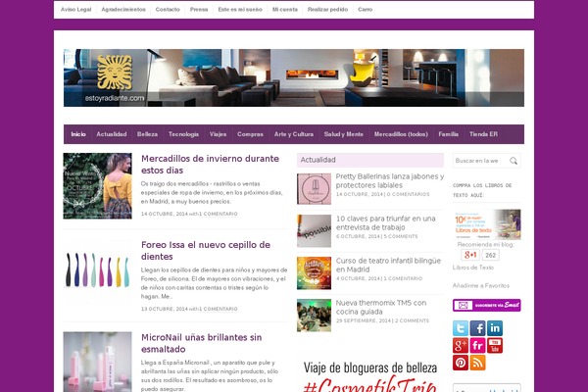Image resolution: width=588 pixels, height=392 pixels.
Task: Click the header living room banner
Action: pyautogui.click(x=294, y=77)
